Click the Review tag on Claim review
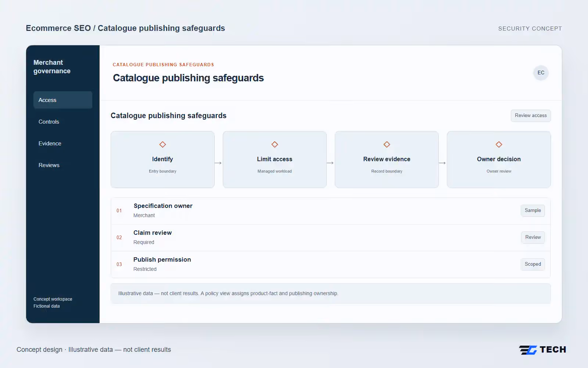Viewport: 588px width, 368px height. pyautogui.click(x=533, y=237)
